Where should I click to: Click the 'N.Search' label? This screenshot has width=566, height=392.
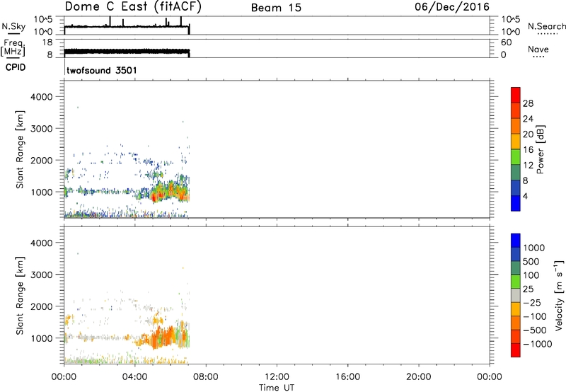pyautogui.click(x=546, y=26)
